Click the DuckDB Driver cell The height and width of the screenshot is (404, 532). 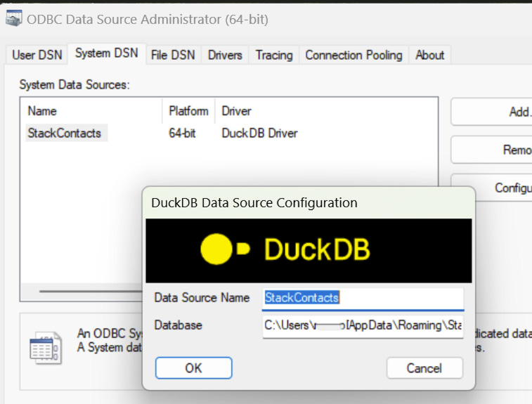[259, 133]
